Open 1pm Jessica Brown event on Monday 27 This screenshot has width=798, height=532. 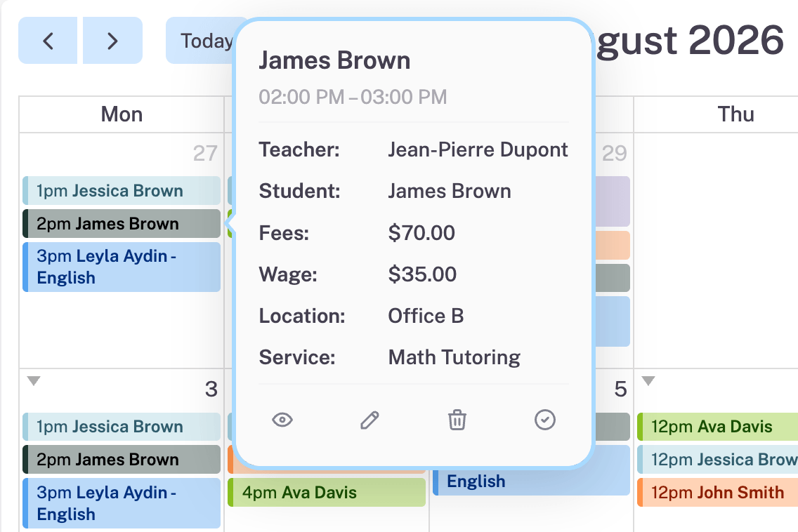122,191
